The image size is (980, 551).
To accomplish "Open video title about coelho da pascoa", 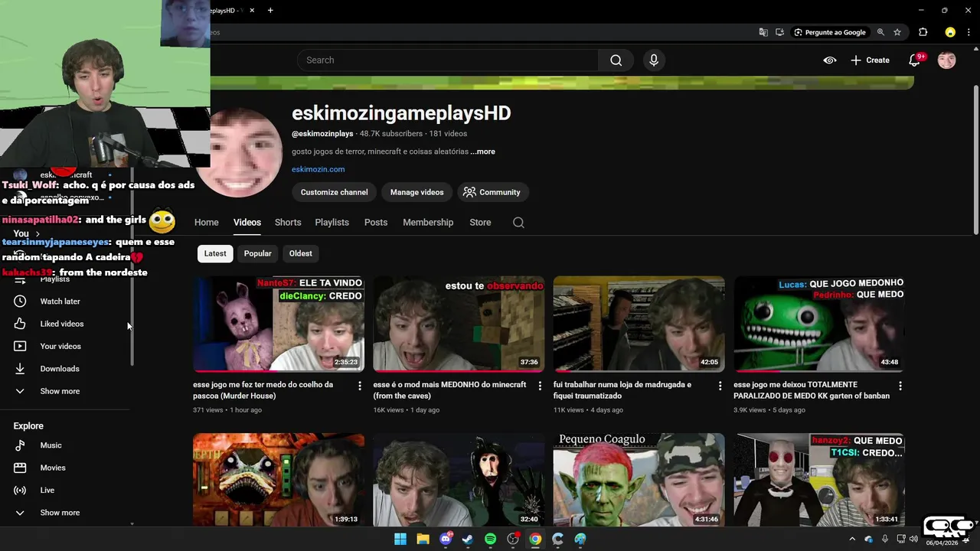I will 263,390.
